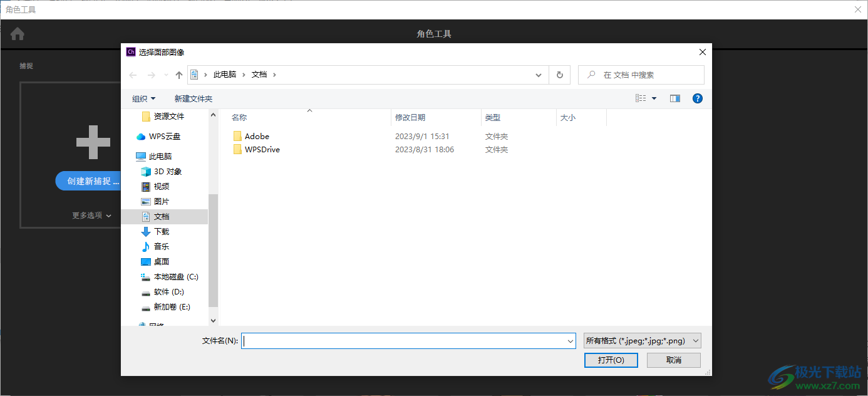Click the search box in 文档
The height and width of the screenshot is (396, 868).
(641, 75)
